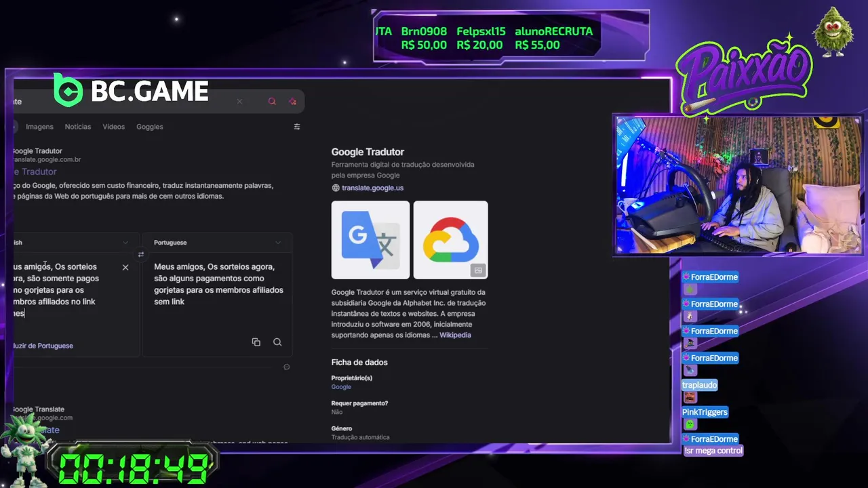The height and width of the screenshot is (488, 868).
Task: Open the Tradutor result title link
Action: point(35,171)
